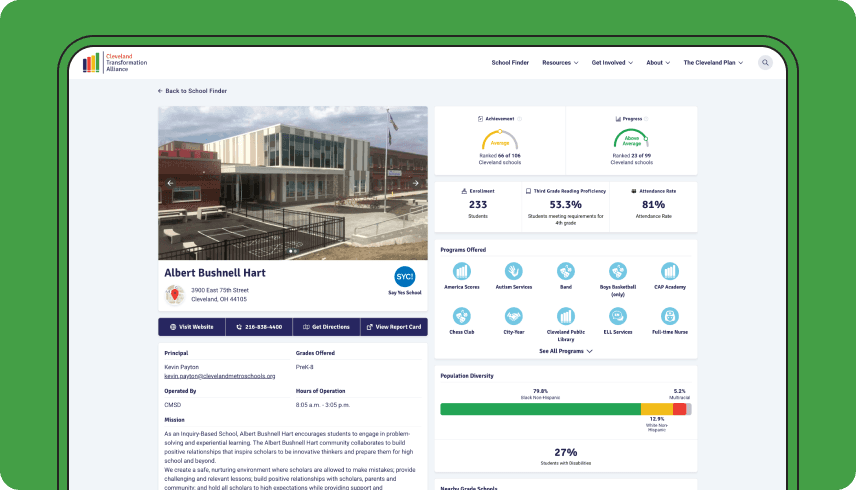856x490 pixels.
Task: Click yellow White Non-Hispanic diversity bar segment
Action: (x=657, y=409)
